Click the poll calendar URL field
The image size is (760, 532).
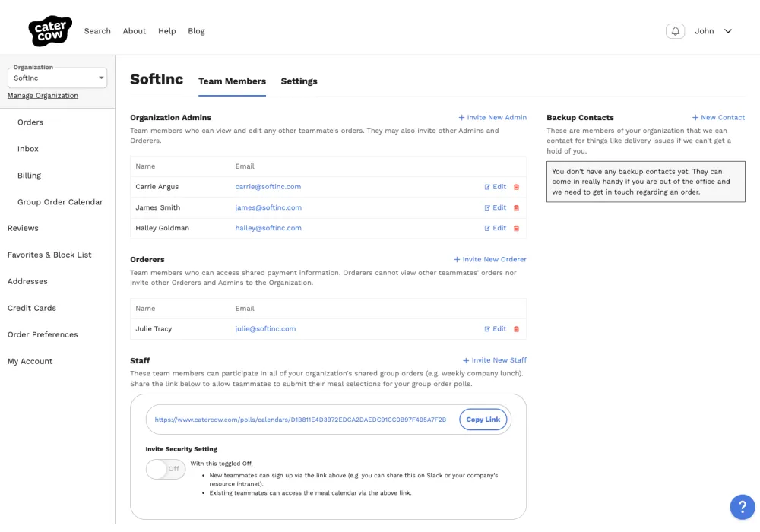(300, 420)
